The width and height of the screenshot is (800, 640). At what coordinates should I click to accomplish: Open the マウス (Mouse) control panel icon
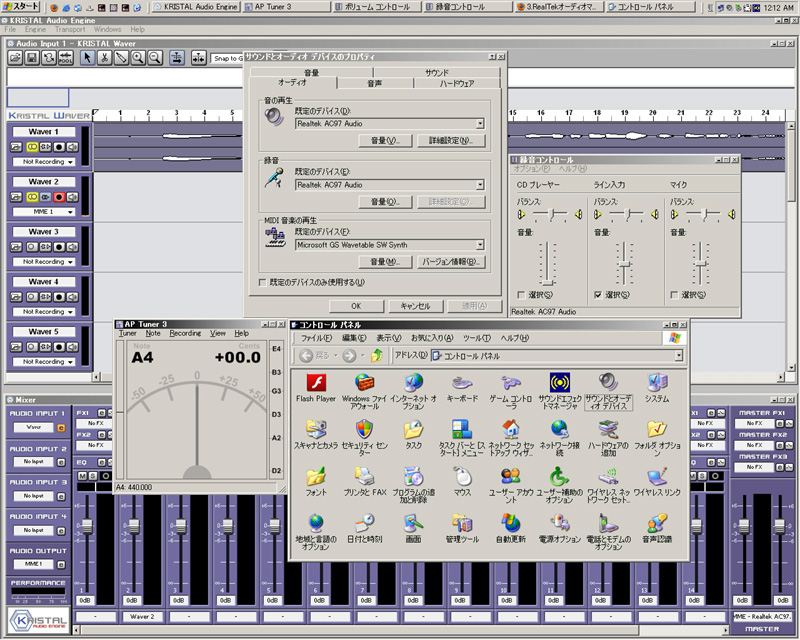point(462,476)
